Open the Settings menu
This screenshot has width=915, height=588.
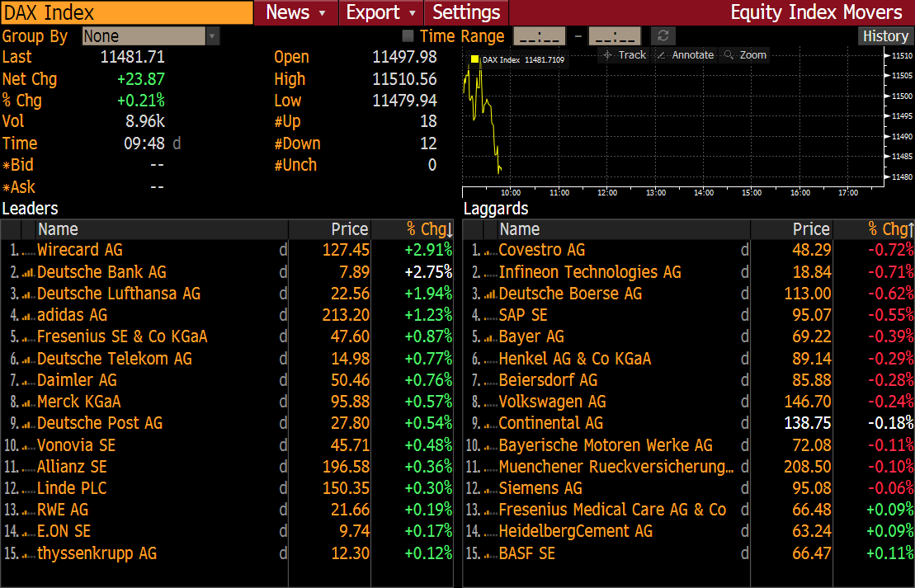click(466, 12)
